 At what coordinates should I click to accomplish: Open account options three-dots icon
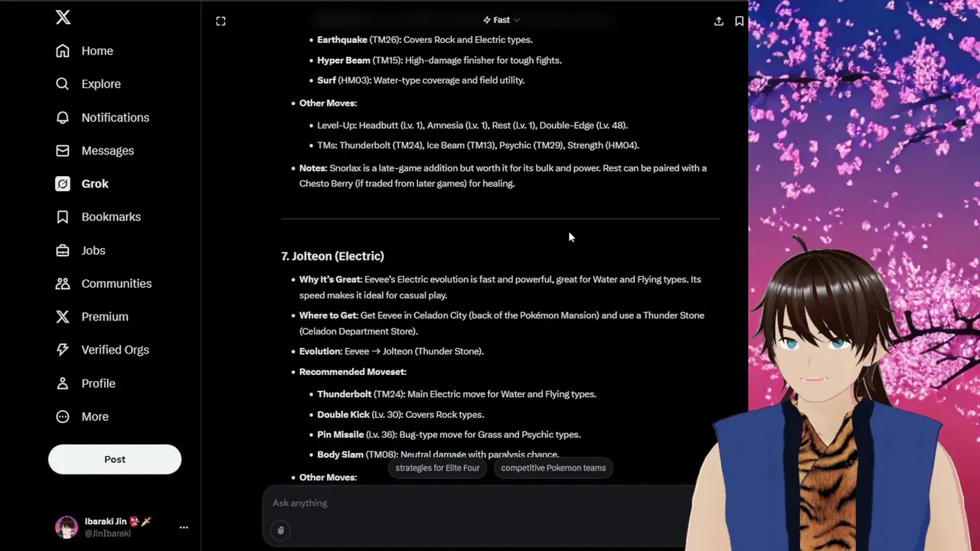(x=184, y=527)
